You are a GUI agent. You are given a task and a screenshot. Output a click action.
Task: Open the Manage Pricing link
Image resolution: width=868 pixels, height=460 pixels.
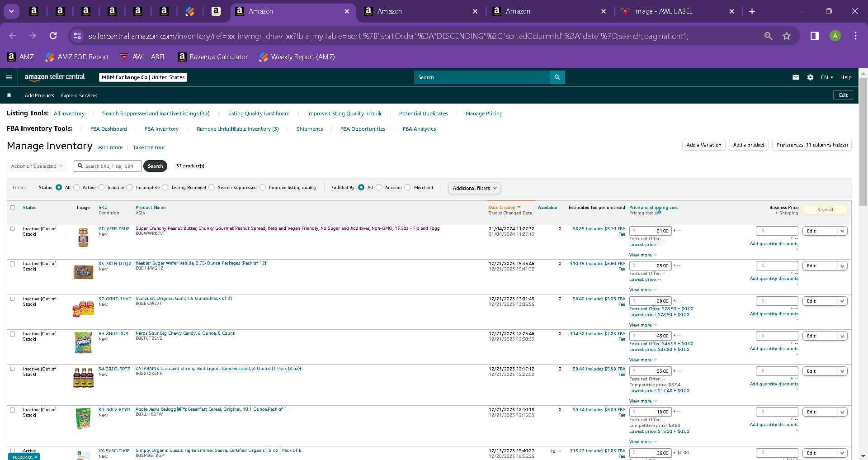pyautogui.click(x=484, y=114)
